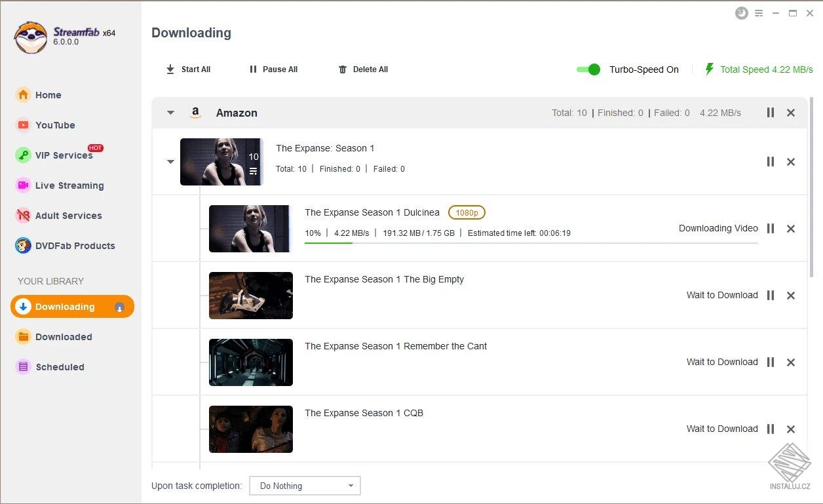Collapse the Amazon group
The height and width of the screenshot is (504, 823).
point(170,113)
